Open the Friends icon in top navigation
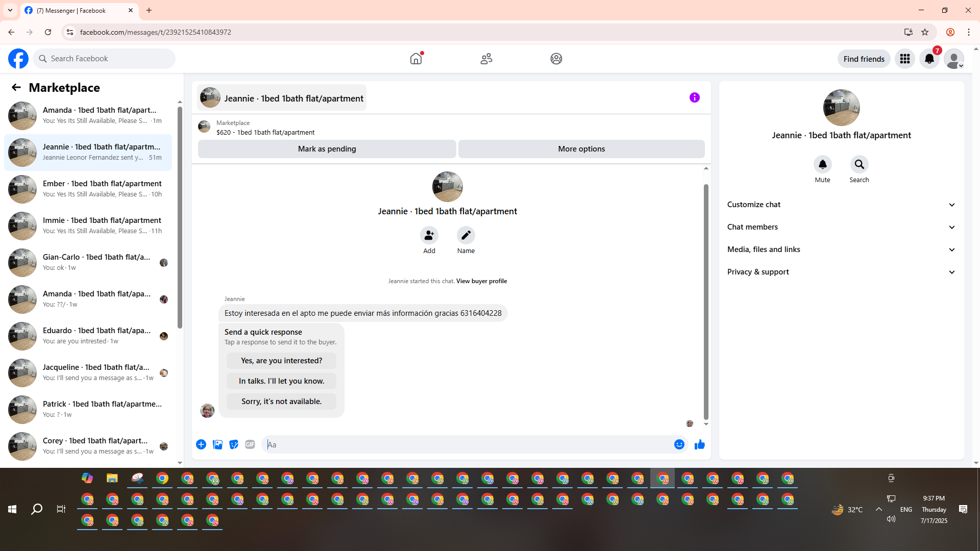Screen dimensions: 980x551 pos(486,59)
